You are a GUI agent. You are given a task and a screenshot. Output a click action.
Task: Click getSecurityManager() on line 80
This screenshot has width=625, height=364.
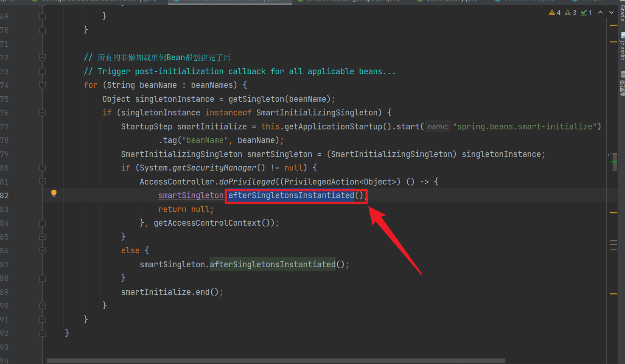click(219, 168)
